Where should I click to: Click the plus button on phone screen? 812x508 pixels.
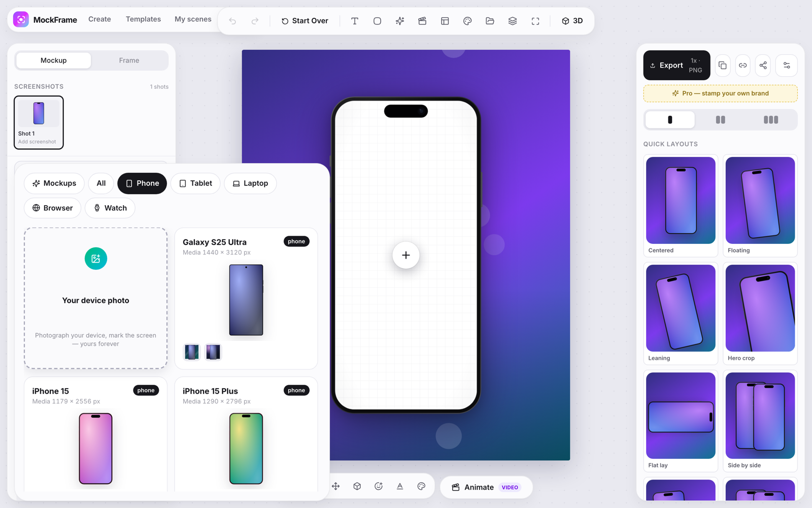[x=406, y=255]
